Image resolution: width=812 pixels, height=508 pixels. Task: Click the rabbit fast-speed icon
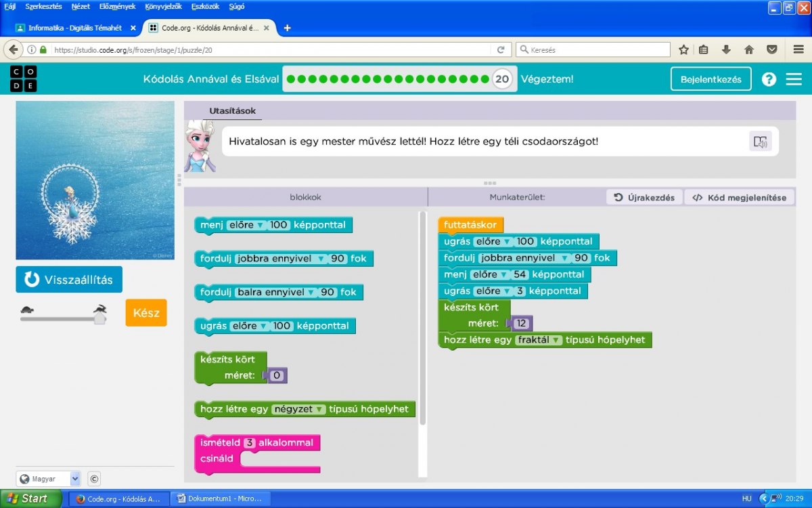click(x=100, y=309)
